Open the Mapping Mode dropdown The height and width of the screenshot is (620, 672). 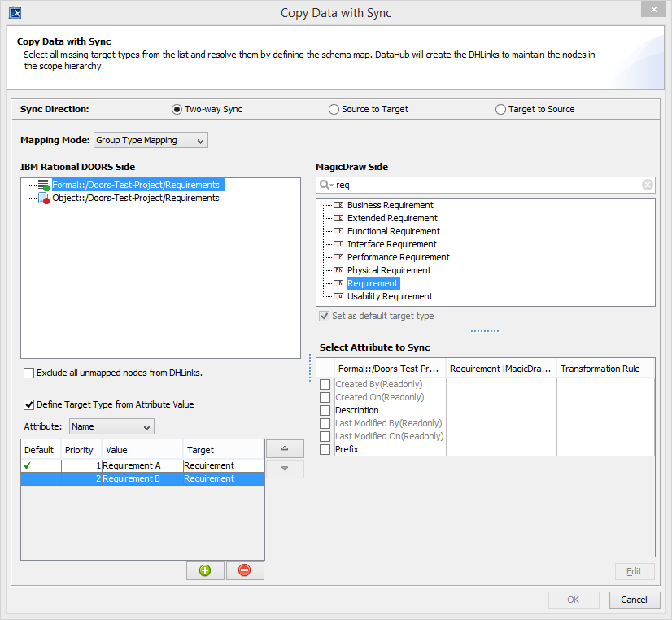151,140
